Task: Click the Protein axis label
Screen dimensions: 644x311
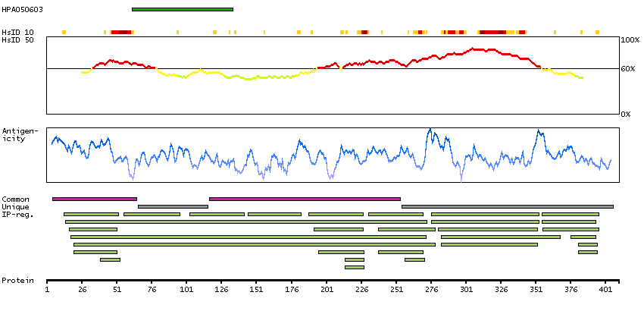Action: click(17, 280)
